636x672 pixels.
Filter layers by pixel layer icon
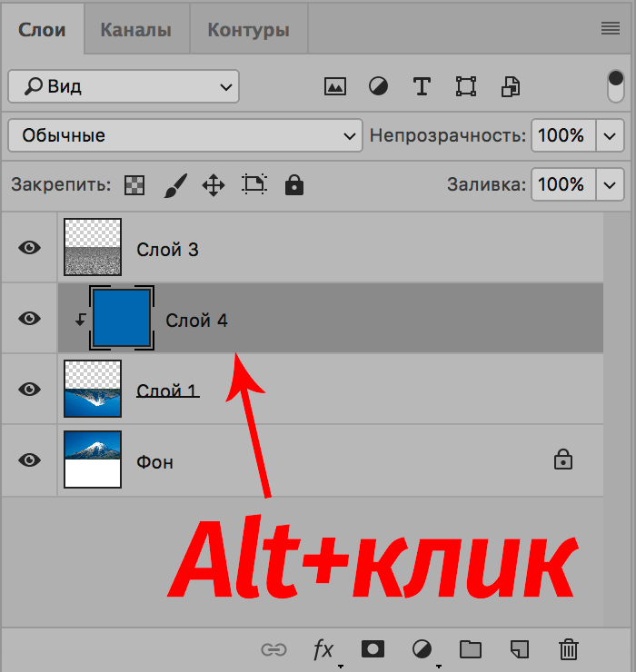(335, 87)
